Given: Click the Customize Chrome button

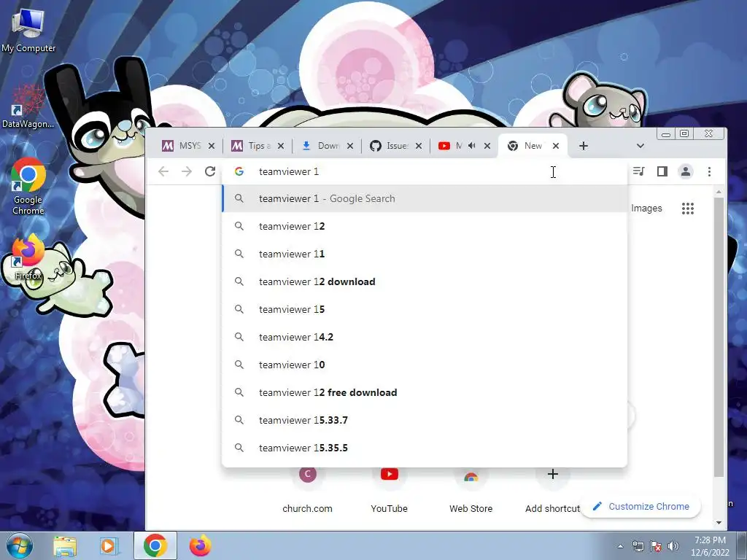Looking at the screenshot, I should point(640,506).
